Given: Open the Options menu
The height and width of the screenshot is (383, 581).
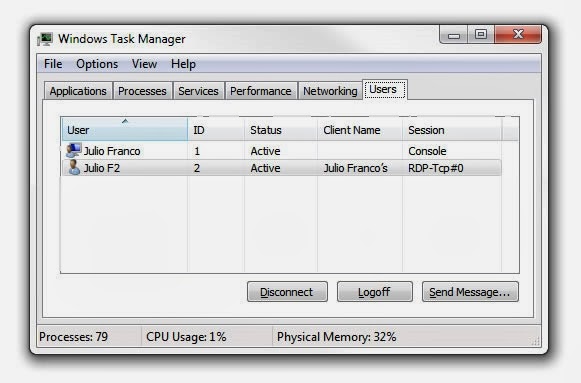Looking at the screenshot, I should pyautogui.click(x=97, y=64).
